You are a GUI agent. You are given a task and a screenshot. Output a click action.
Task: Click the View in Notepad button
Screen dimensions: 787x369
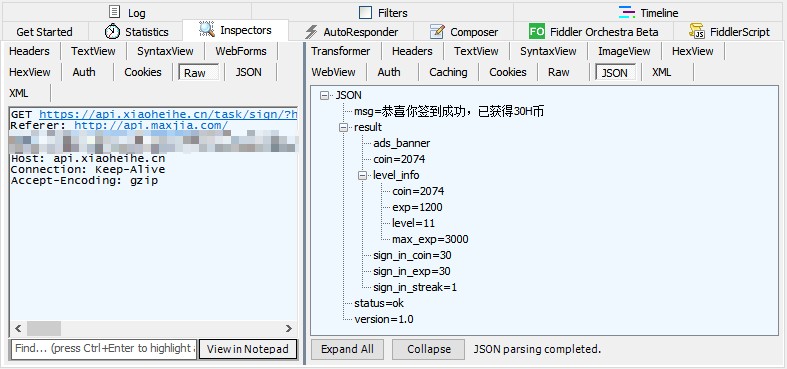click(x=247, y=349)
